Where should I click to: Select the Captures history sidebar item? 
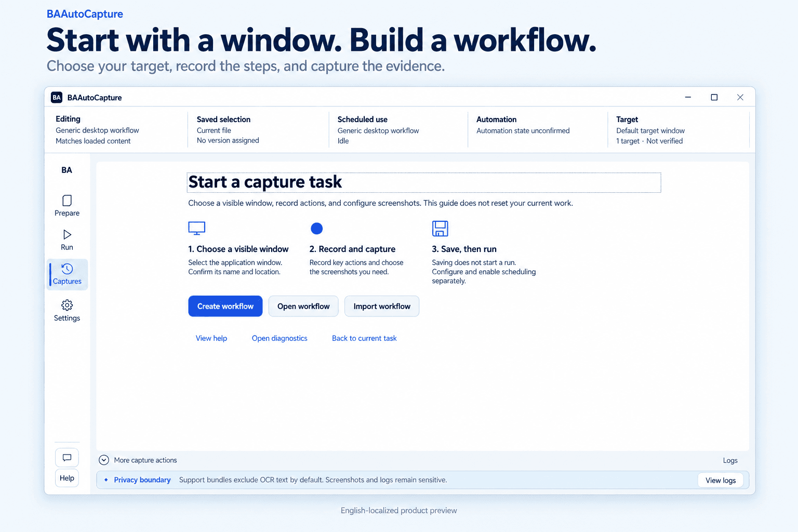click(x=67, y=274)
